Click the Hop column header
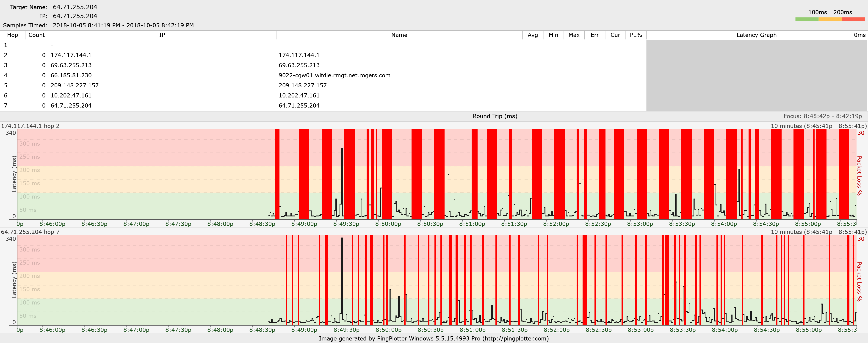Screen dimensions: 868x343 pos(12,35)
